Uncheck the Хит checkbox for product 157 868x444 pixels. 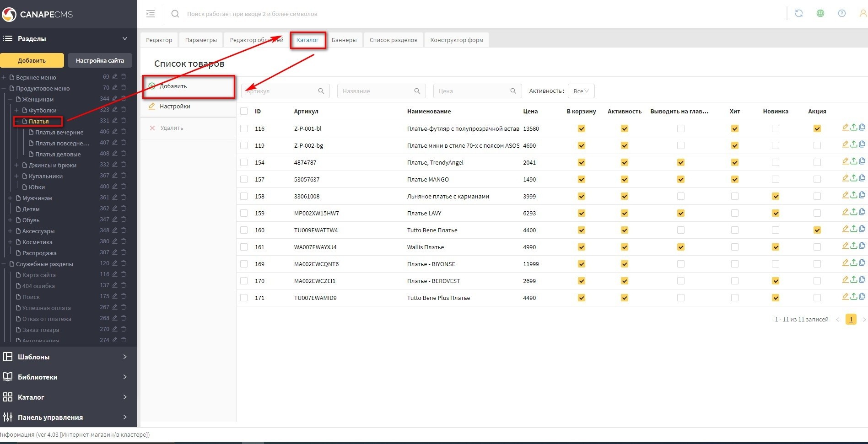pos(735,179)
